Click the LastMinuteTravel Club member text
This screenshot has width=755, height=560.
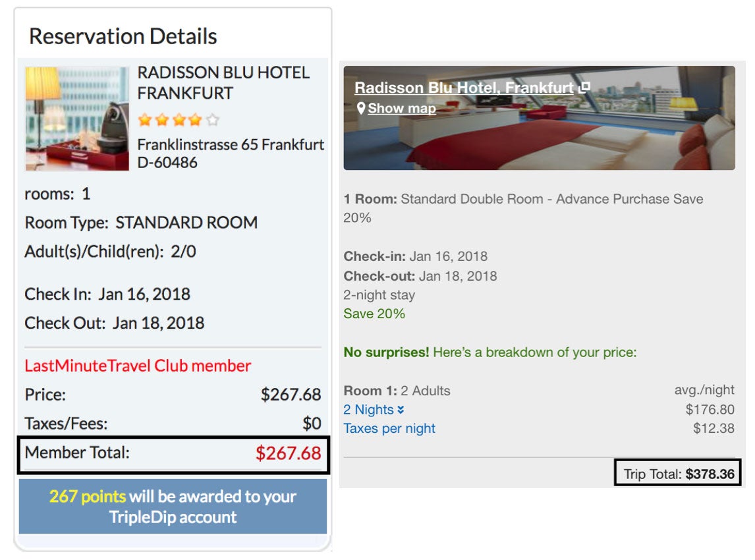(138, 366)
